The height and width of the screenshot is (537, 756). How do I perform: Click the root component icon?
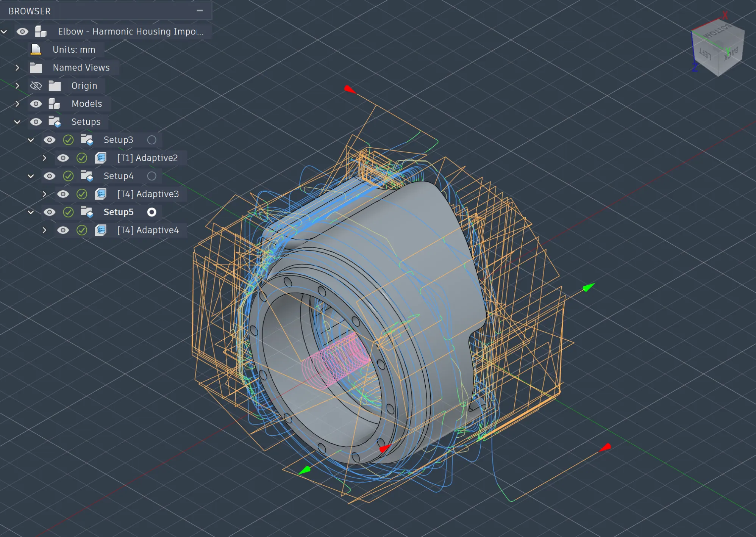[41, 31]
